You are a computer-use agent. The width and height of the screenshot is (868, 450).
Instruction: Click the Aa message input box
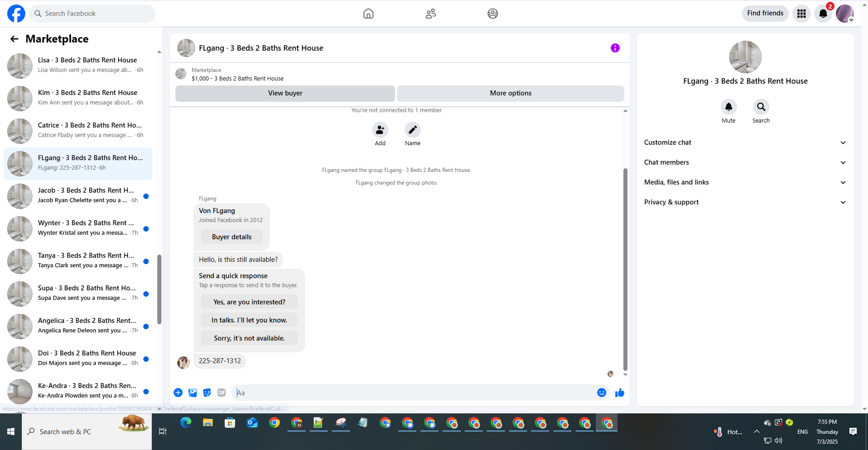click(x=414, y=393)
